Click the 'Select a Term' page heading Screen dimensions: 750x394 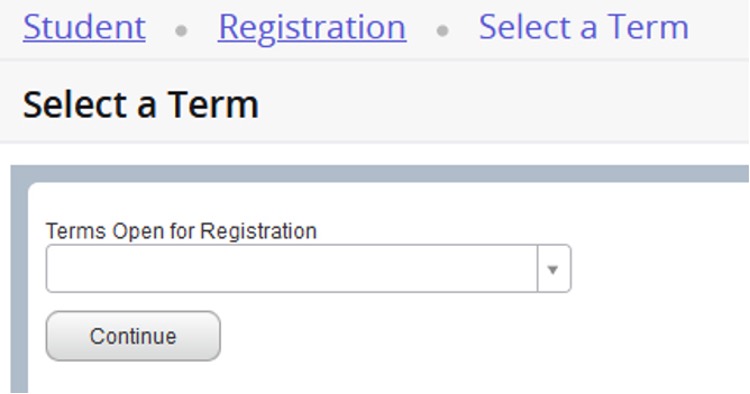pos(141,104)
